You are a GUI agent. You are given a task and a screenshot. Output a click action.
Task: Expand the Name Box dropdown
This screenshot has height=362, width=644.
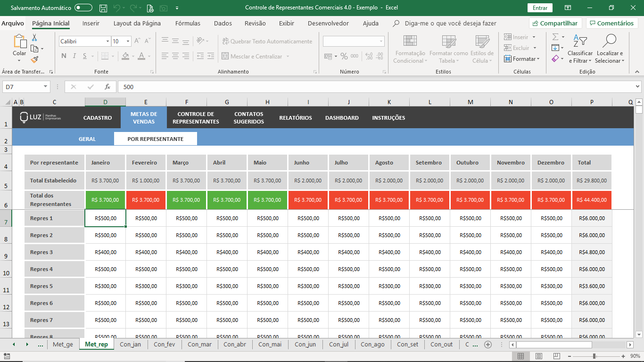[46, 87]
